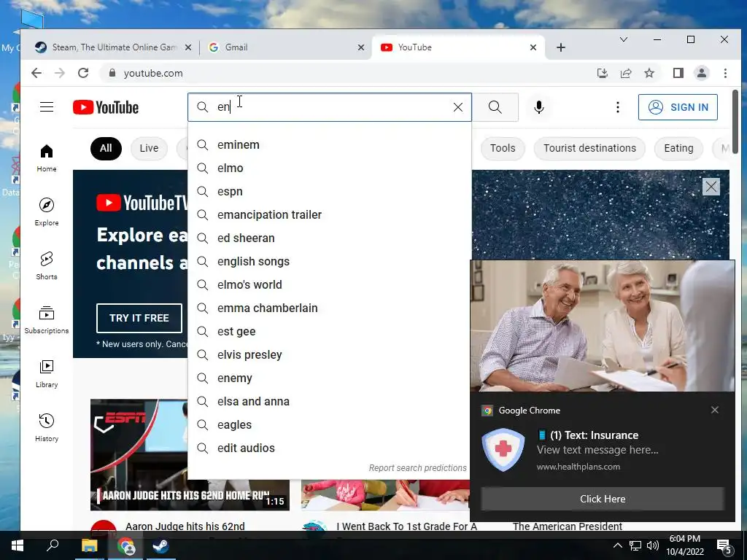The image size is (747, 560).
Task: Select the enemy suggestion
Action: tap(330, 378)
